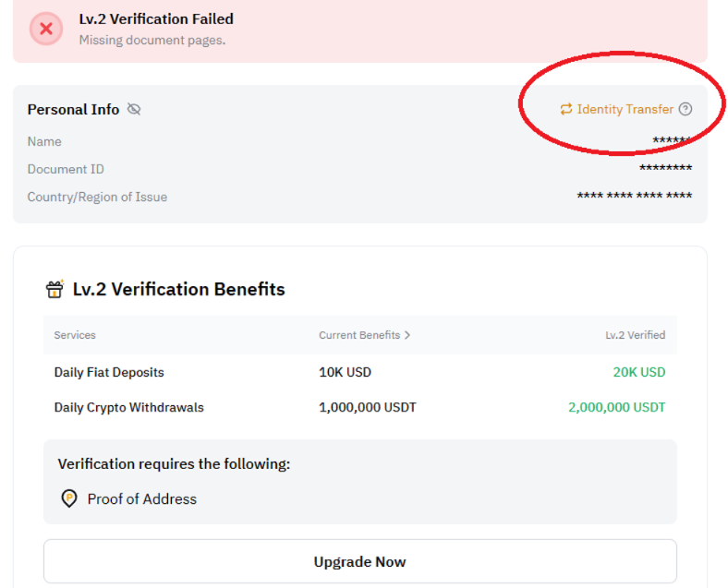This screenshot has height=588, width=728.
Task: Select the masked Name value
Action: 672,142
